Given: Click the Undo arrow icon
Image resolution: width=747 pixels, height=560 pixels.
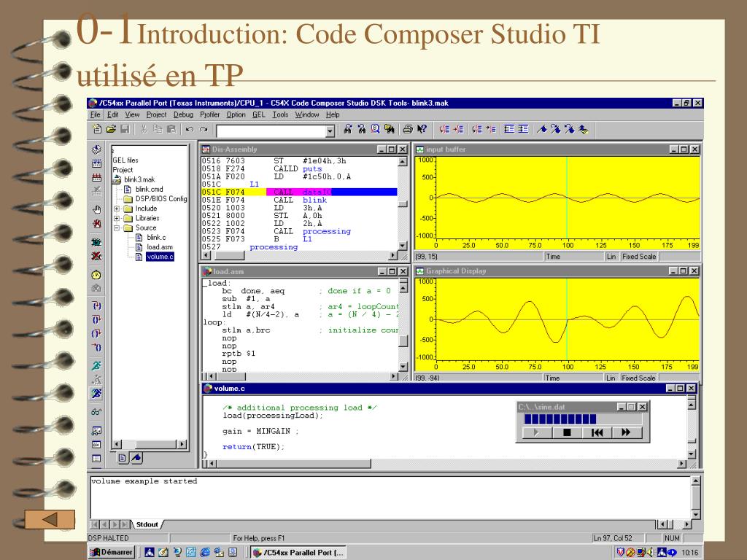Looking at the screenshot, I should [x=190, y=129].
